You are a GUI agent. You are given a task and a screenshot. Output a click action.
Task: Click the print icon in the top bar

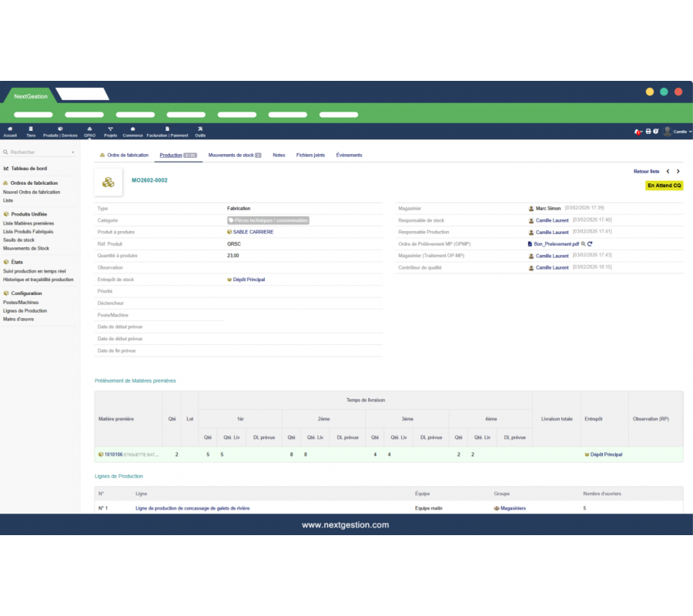pos(648,132)
